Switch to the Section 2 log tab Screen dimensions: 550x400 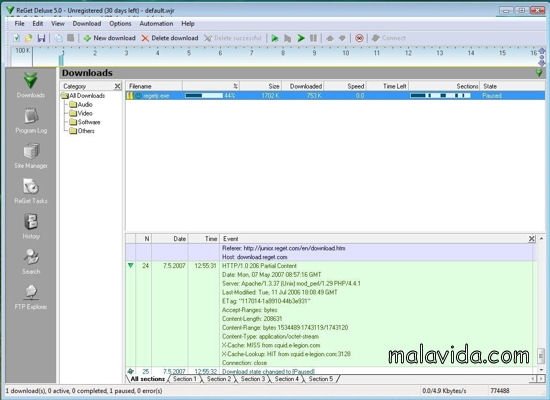point(219,379)
